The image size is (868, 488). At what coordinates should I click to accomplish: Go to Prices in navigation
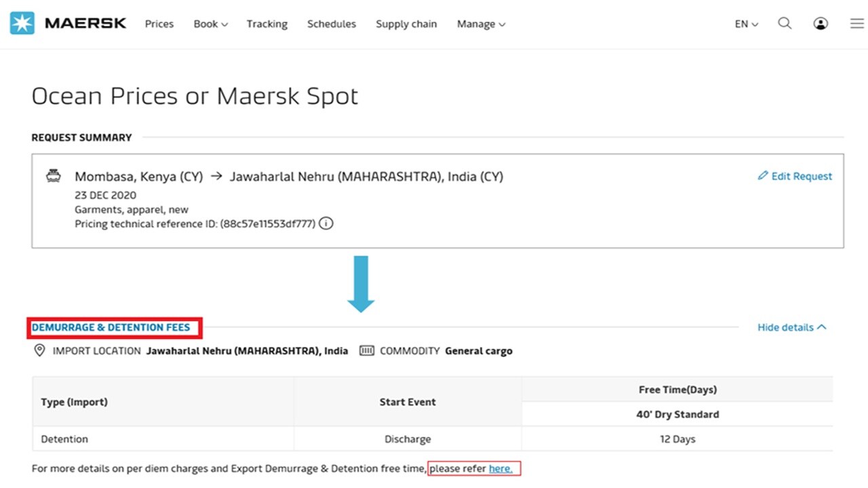[x=159, y=24]
